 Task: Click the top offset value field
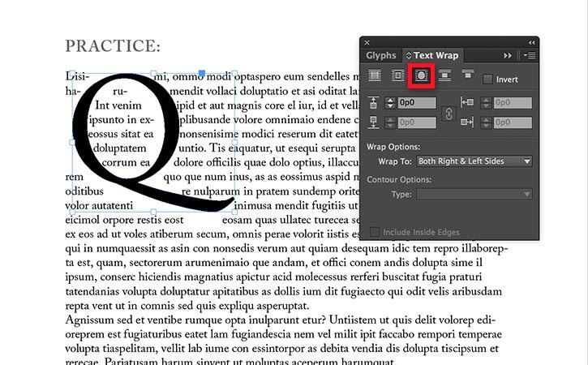click(417, 103)
